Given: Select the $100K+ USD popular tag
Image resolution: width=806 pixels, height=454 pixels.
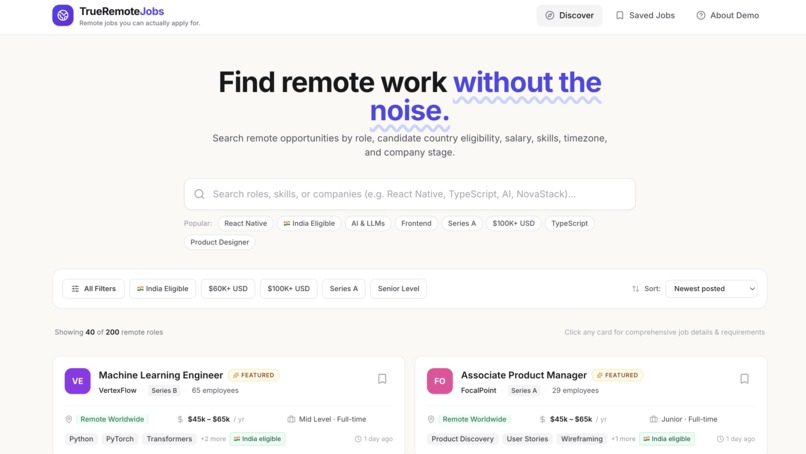Looking at the screenshot, I should 514,223.
